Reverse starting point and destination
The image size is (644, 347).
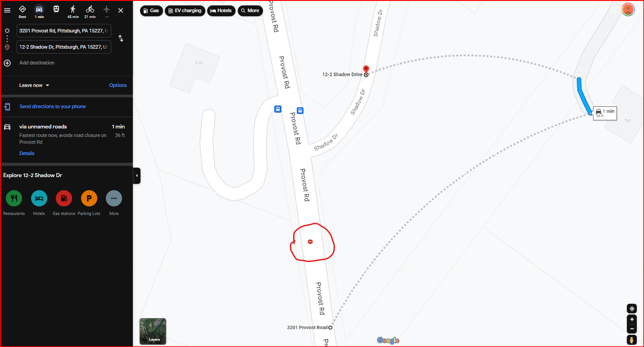tap(121, 38)
